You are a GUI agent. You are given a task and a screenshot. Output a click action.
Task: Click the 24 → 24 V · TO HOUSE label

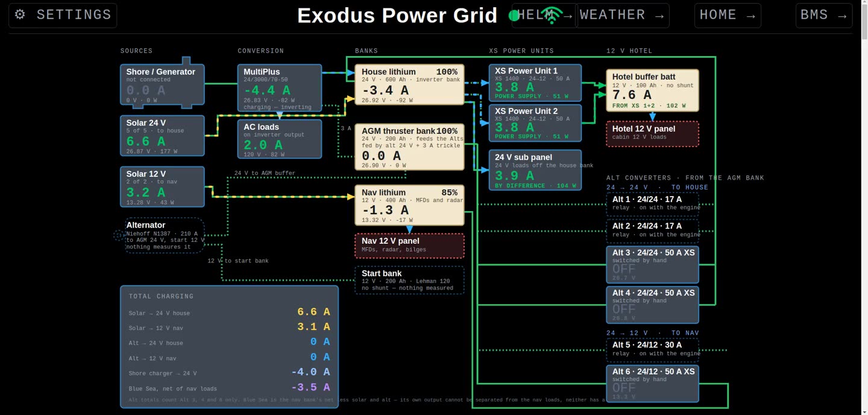click(658, 188)
